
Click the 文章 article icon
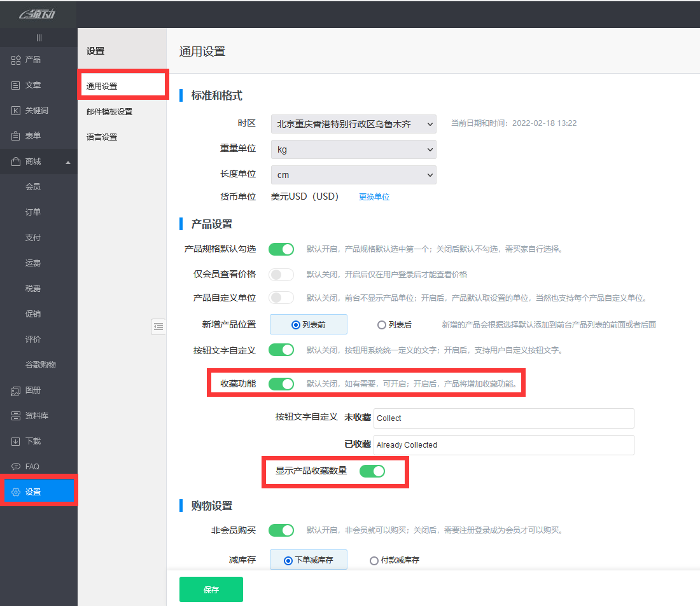[17, 85]
